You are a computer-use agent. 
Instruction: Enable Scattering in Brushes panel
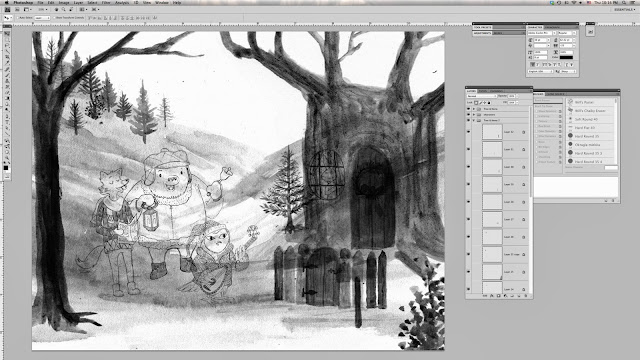click(536, 116)
